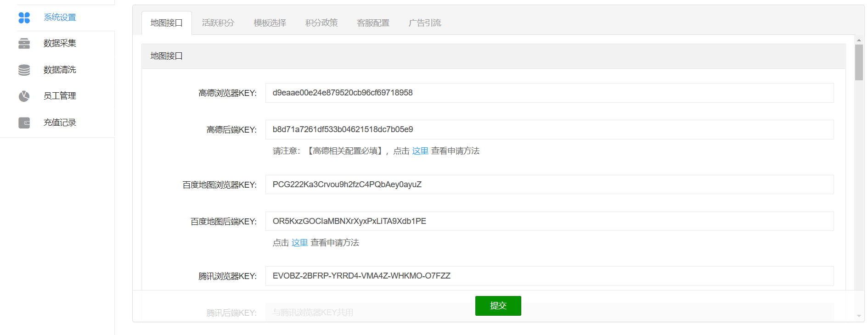Click the green 提交 button
Screen dimensions: 868x335
(x=498, y=306)
